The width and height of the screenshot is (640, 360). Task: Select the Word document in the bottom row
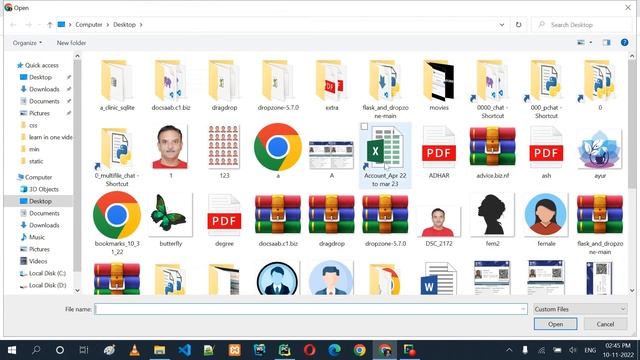point(439,278)
